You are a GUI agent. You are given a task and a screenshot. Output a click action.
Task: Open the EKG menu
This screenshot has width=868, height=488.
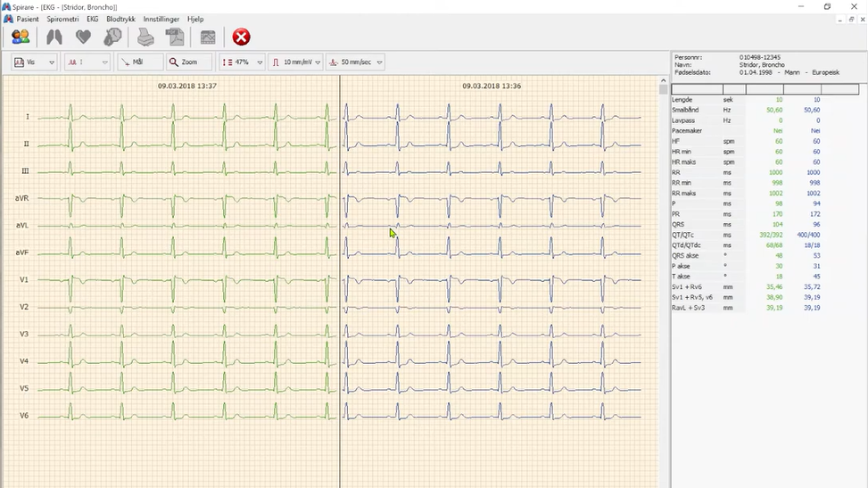[x=93, y=19]
